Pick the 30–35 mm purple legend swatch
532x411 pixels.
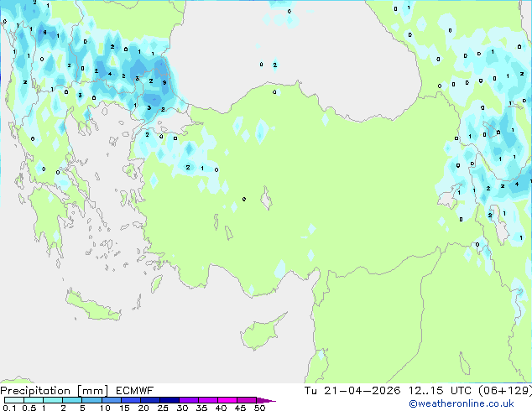[189, 400]
